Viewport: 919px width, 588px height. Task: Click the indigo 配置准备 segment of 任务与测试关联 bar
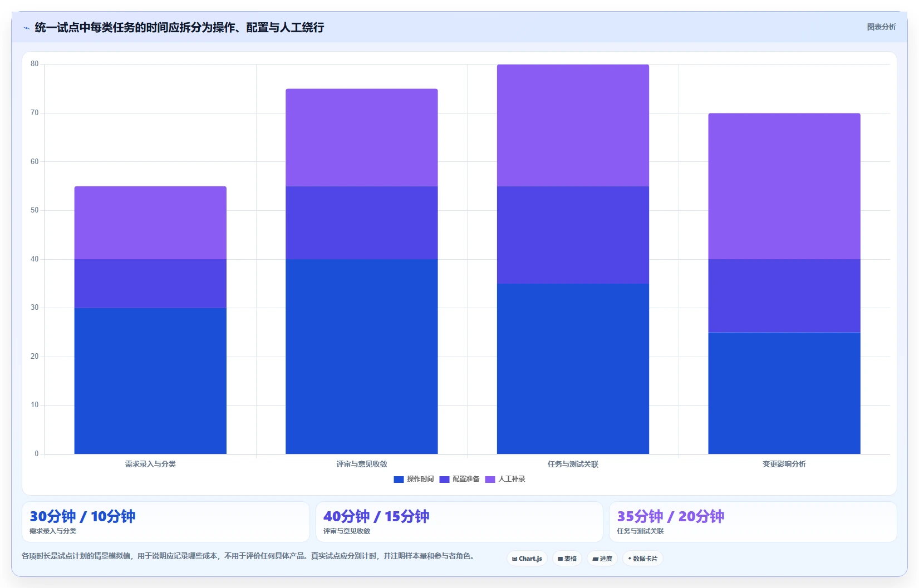(573, 235)
